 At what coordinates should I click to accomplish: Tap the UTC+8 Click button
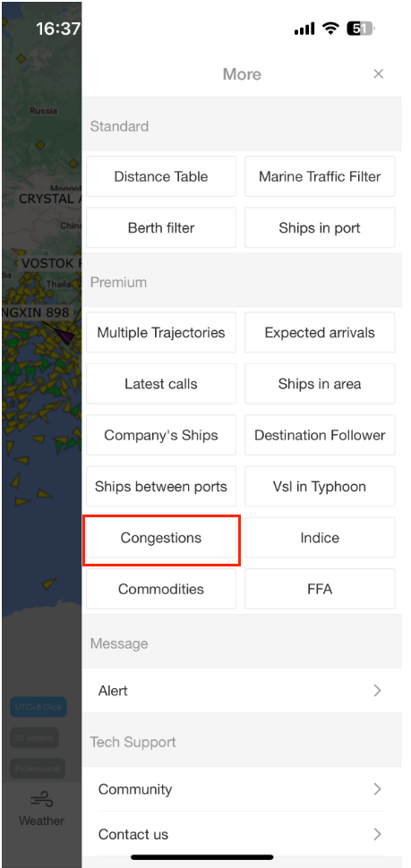[x=39, y=707]
